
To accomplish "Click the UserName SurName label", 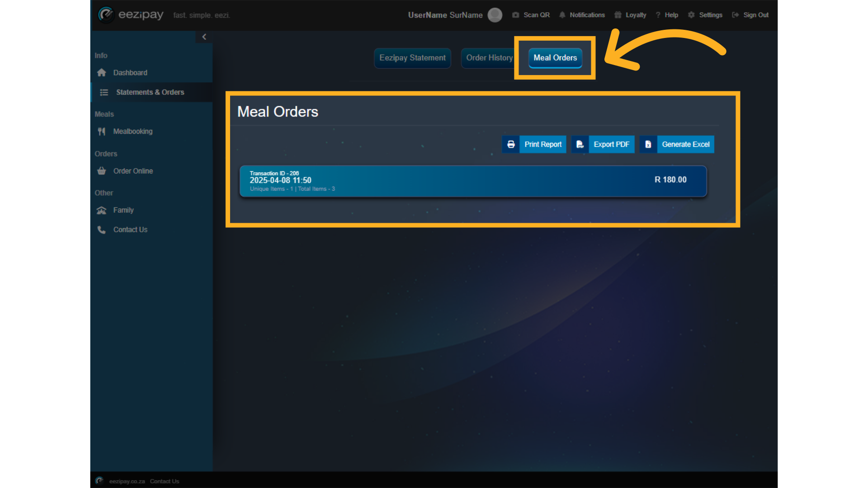I will coord(445,15).
